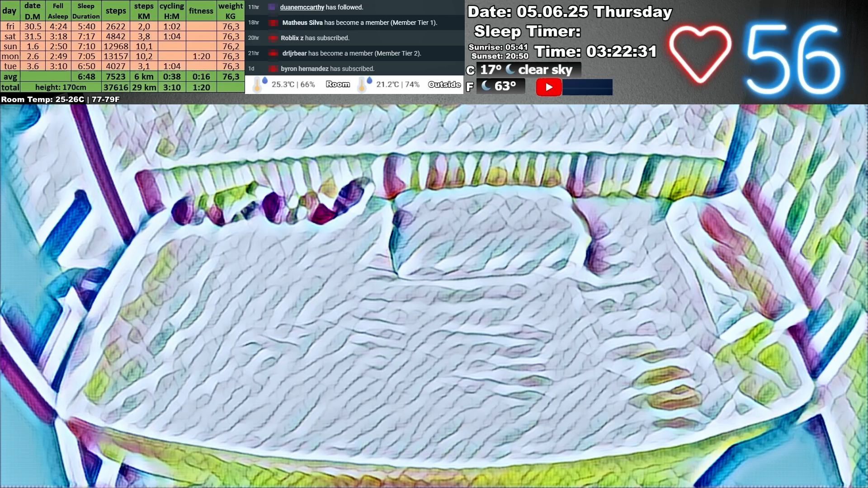Click the average steps value 7523
The height and width of the screenshot is (488, 868).
pyautogui.click(x=116, y=76)
